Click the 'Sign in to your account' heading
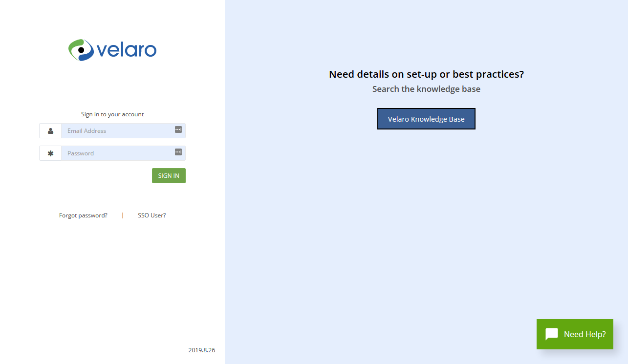Image resolution: width=628 pixels, height=364 pixels. 112,114
